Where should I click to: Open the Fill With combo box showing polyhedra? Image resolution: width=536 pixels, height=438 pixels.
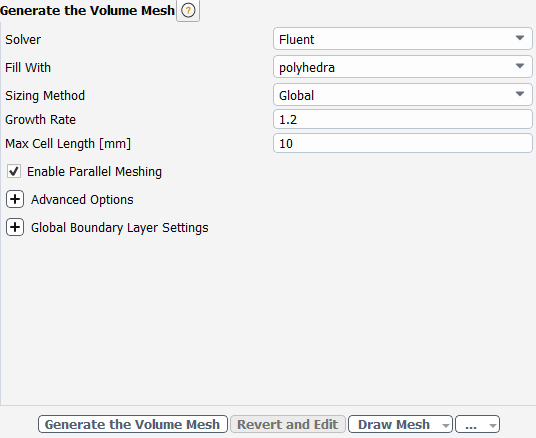tap(403, 67)
